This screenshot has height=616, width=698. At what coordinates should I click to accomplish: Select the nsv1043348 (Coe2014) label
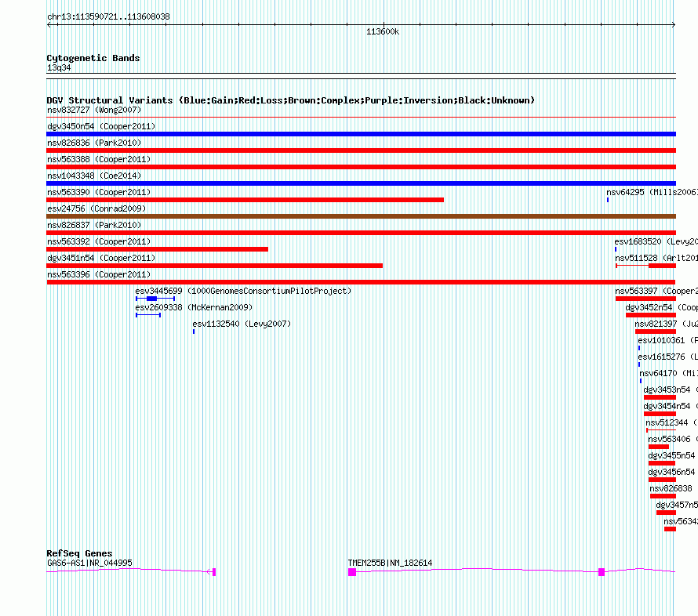click(x=94, y=176)
